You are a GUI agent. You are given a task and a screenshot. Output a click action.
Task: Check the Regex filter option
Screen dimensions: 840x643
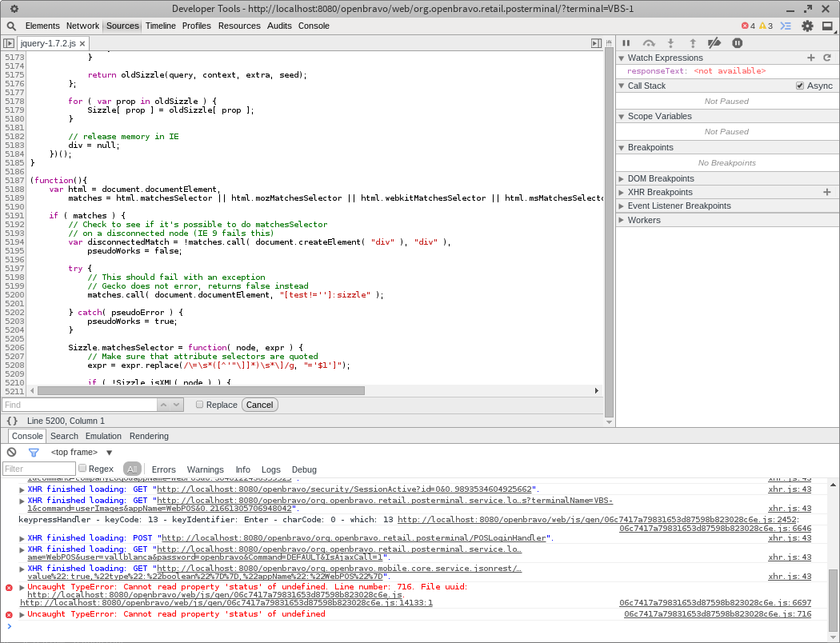(x=82, y=469)
